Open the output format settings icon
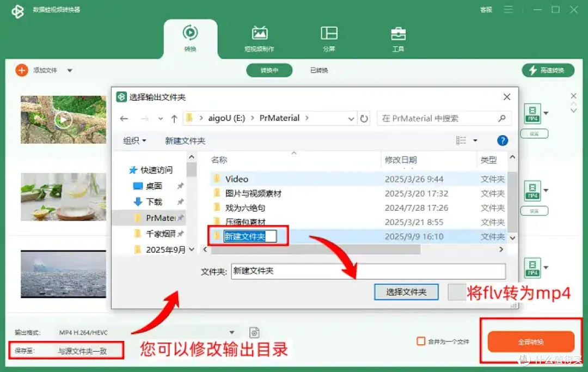The width and height of the screenshot is (588, 372). [254, 332]
